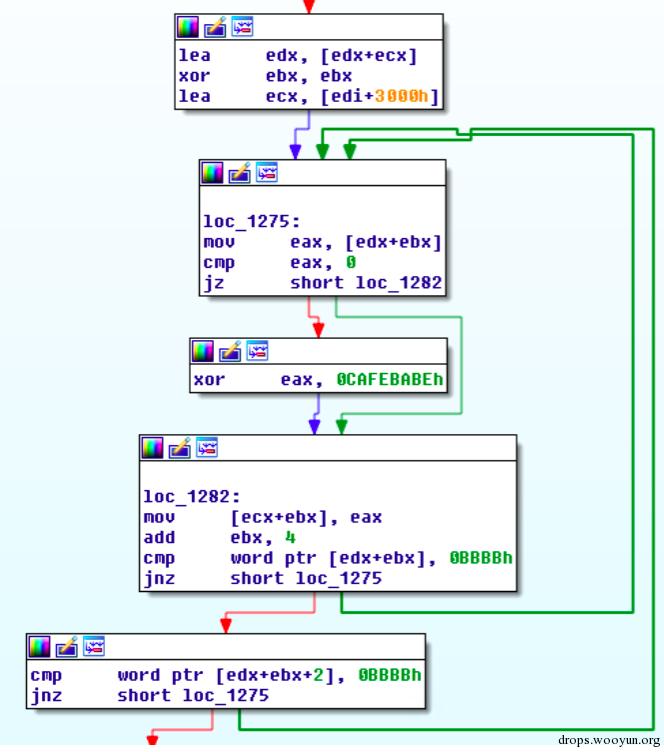
Task: Select line 'cmp eax, 0'
Action: click(280, 263)
